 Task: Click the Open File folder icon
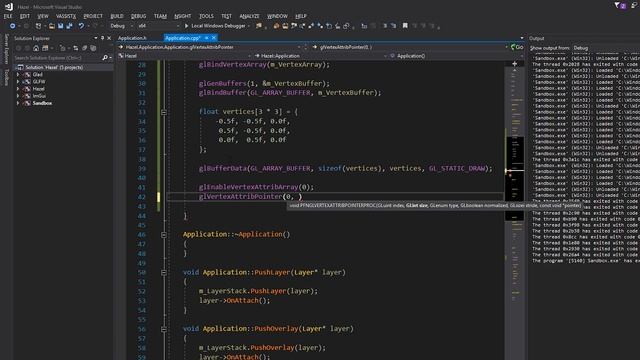tap(52, 26)
